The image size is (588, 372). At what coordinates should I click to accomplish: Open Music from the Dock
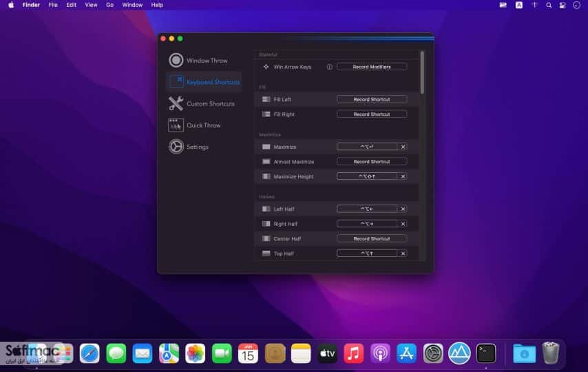(x=354, y=353)
